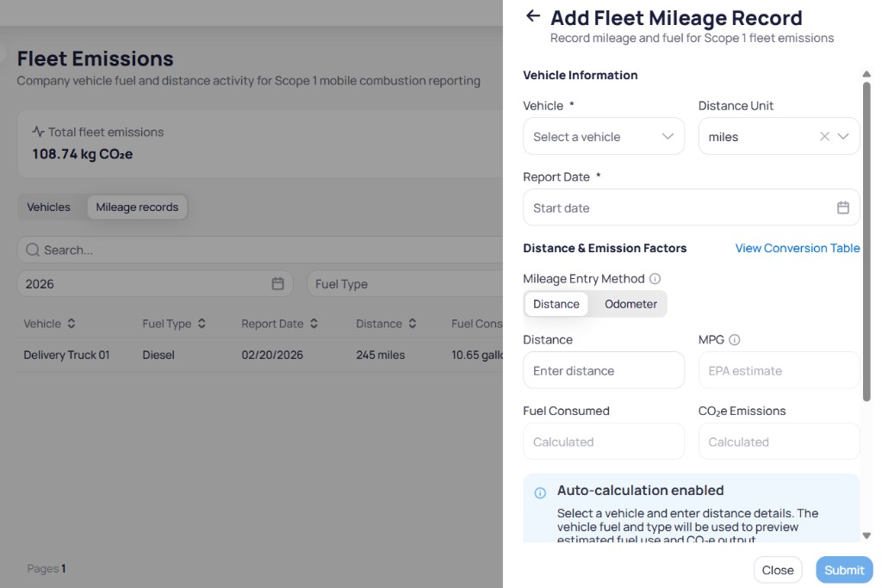882x588 pixels.
Task: Click the Fuel Consumed calculated field
Action: pos(604,442)
